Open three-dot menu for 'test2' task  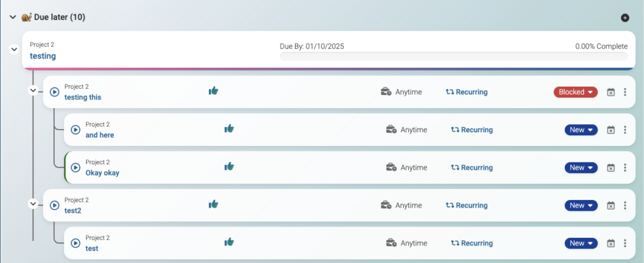click(x=625, y=206)
